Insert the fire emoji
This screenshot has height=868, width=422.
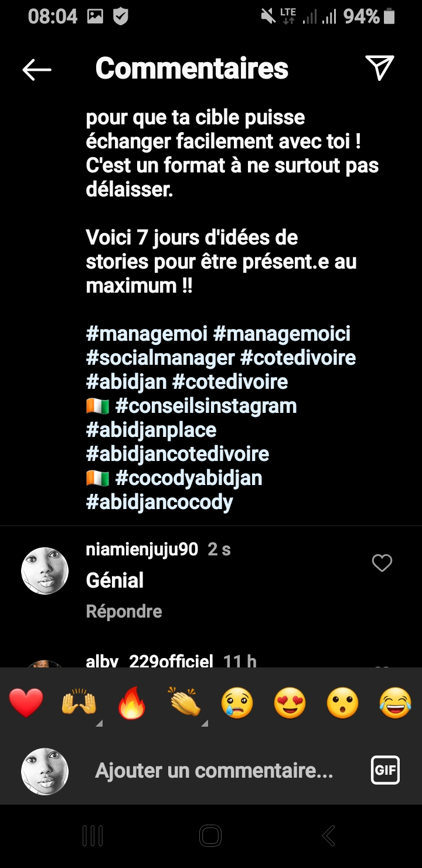pyautogui.click(x=132, y=703)
